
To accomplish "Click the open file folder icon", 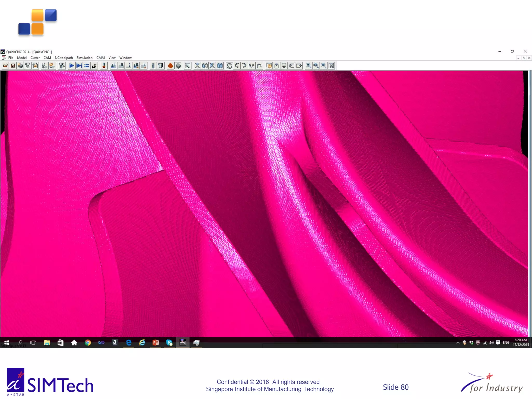I will click(x=5, y=66).
